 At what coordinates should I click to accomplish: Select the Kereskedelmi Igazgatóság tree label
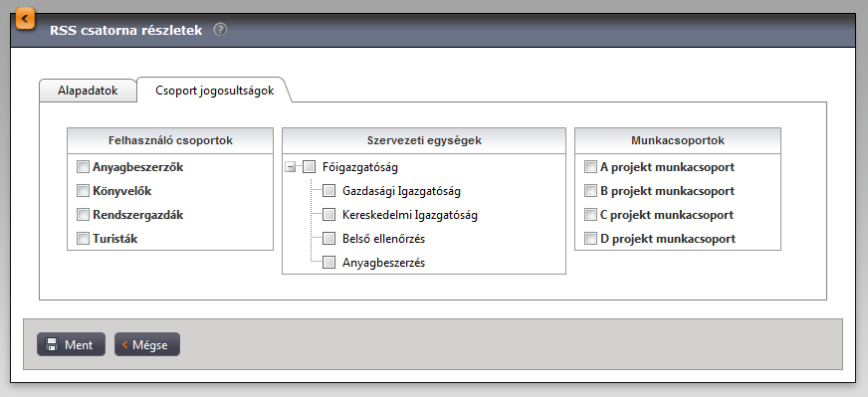click(x=410, y=215)
